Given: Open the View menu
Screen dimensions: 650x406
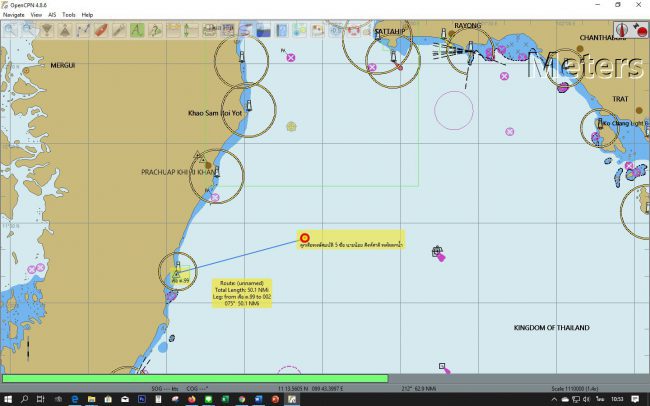Looking at the screenshot, I should [36, 15].
